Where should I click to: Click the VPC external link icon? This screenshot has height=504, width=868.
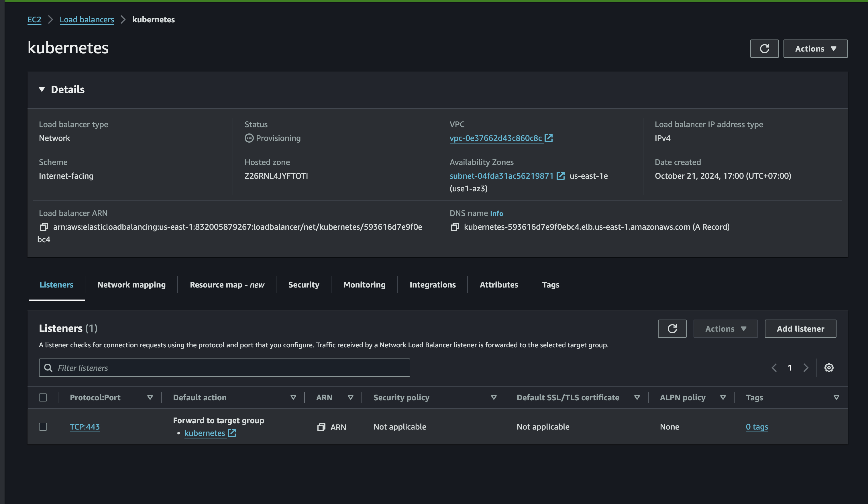(x=548, y=138)
